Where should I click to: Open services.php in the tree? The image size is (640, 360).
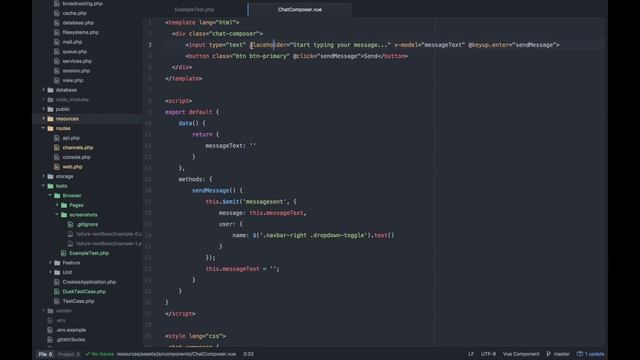coord(77,61)
